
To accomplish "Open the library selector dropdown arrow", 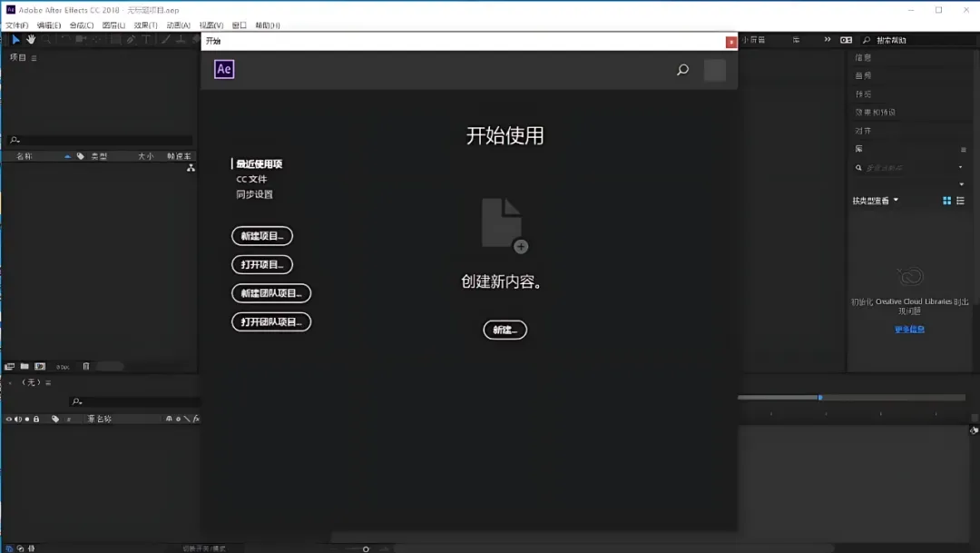I will tap(961, 184).
